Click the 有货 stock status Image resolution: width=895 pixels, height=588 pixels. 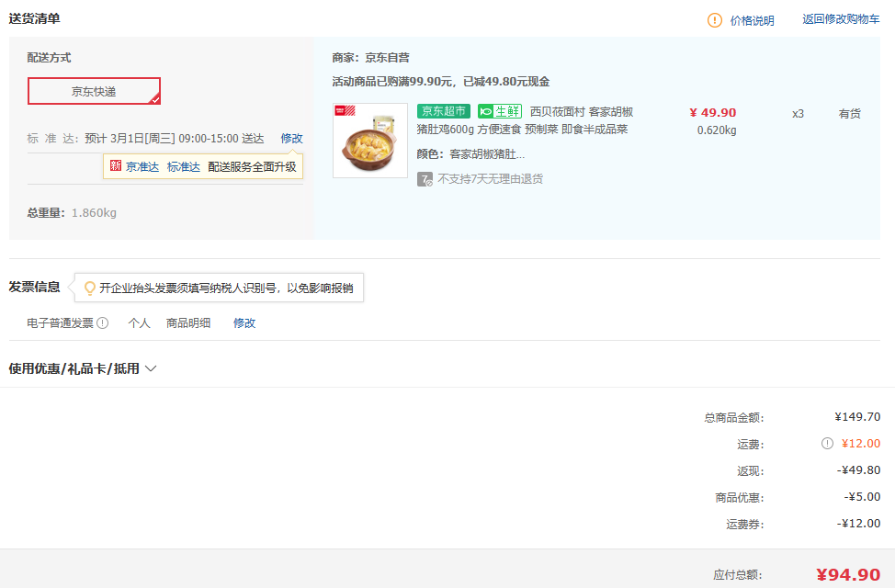click(x=849, y=114)
